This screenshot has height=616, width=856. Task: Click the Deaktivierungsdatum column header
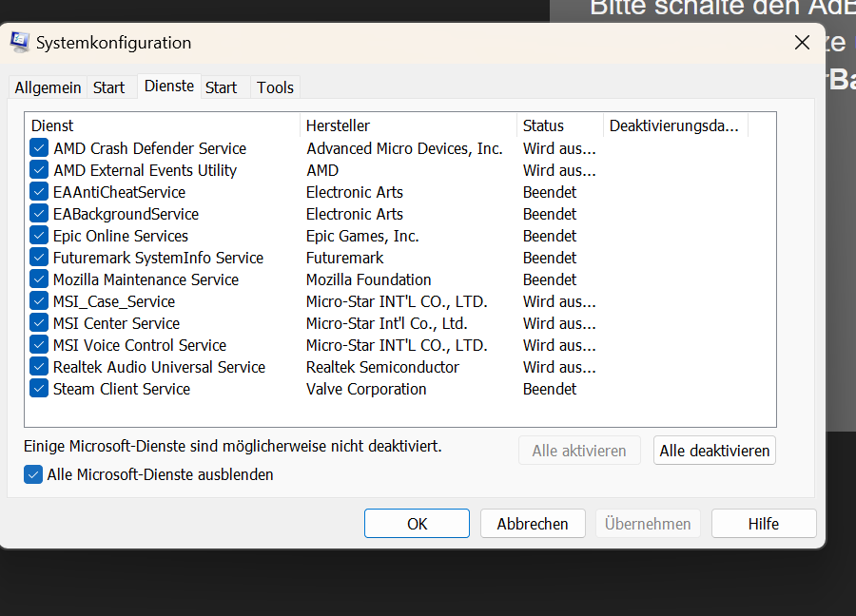pos(674,125)
